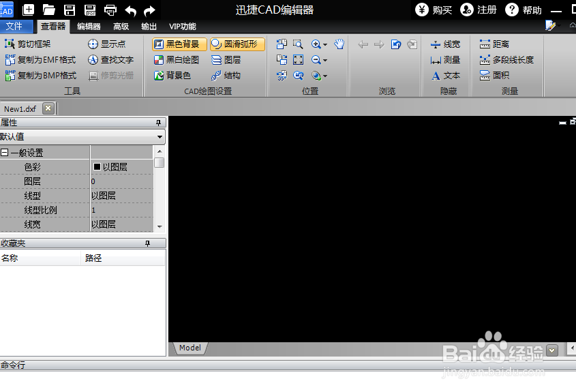Screen dimensions: 576x392
Task: Toggle the 测量 measurements visibility
Action: coord(445,60)
